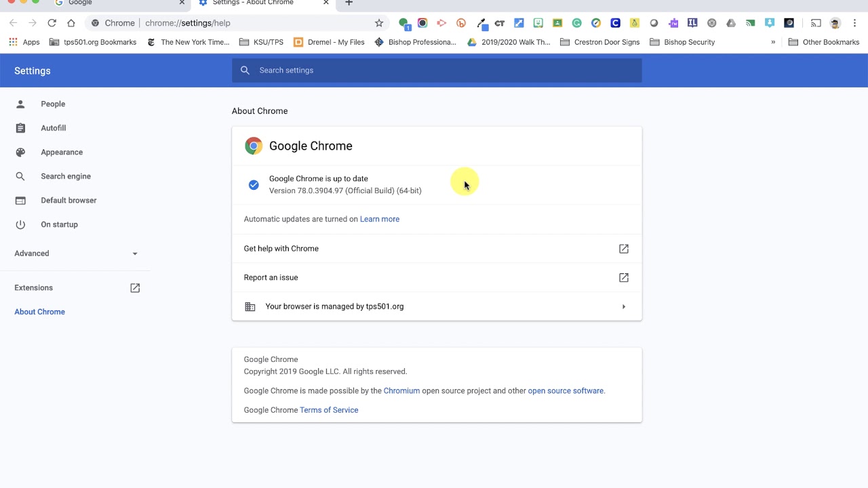Expand the browser managed by tps501.org row
868x488 pixels.
coord(623,307)
